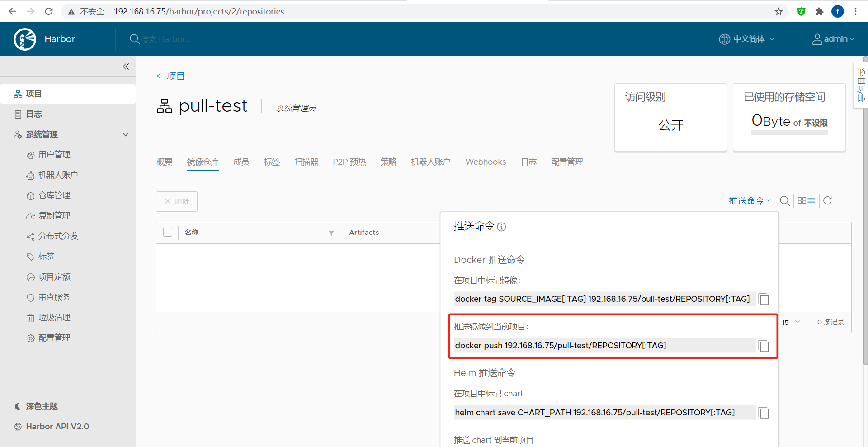Switch to the 成员 tab

(x=241, y=162)
